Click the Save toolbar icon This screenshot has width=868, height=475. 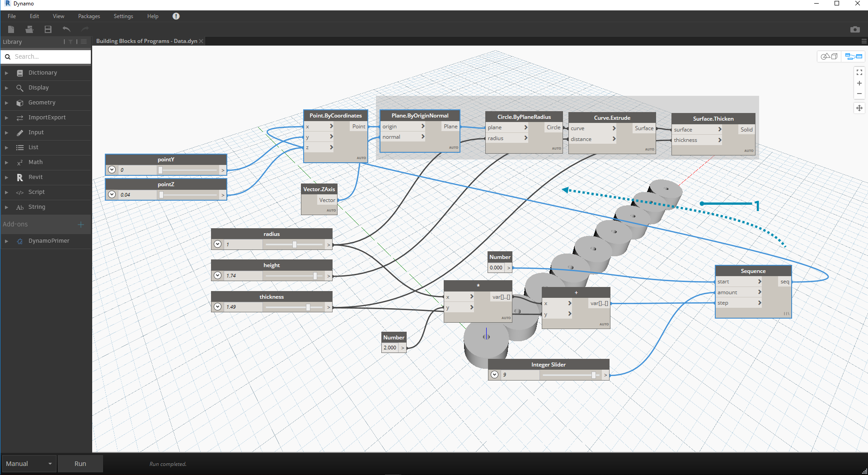click(x=48, y=29)
